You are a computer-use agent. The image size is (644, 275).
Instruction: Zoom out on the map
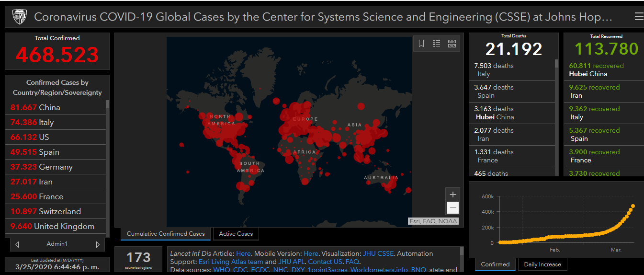tap(452, 208)
